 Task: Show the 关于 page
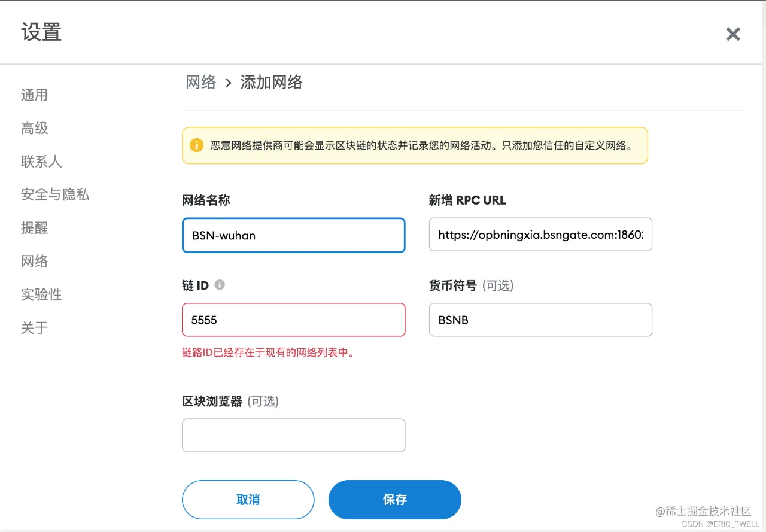[34, 328]
